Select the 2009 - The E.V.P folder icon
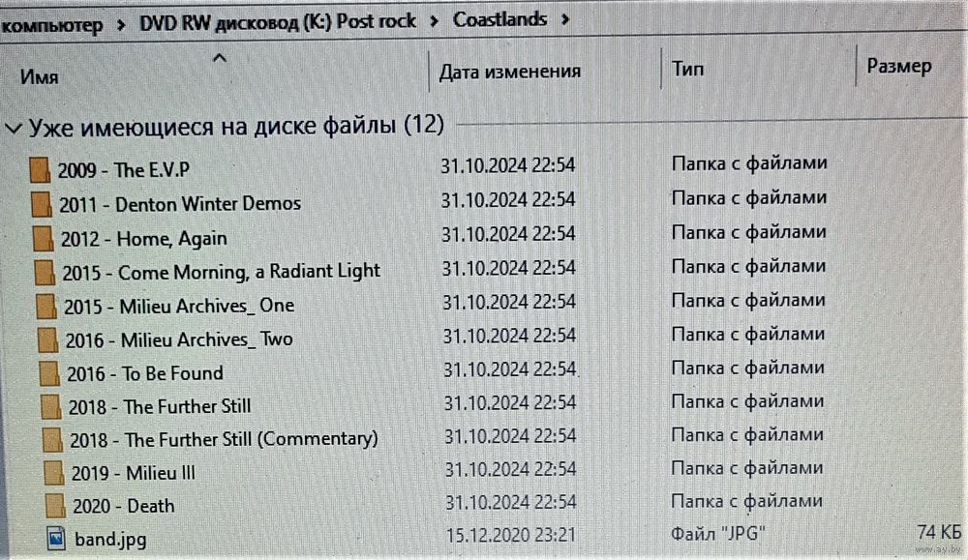Viewport: 968px width, 560px height. coord(40,169)
